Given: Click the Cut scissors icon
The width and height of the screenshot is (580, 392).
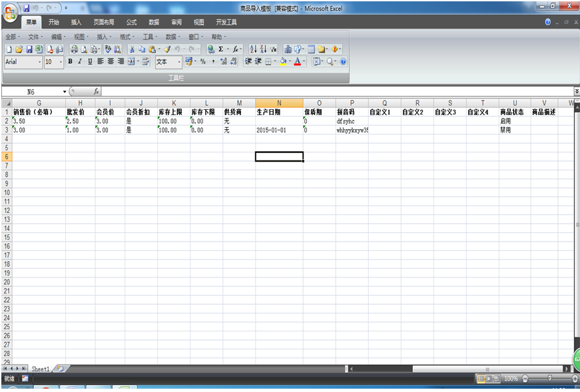Looking at the screenshot, I should pyautogui.click(x=132, y=49).
